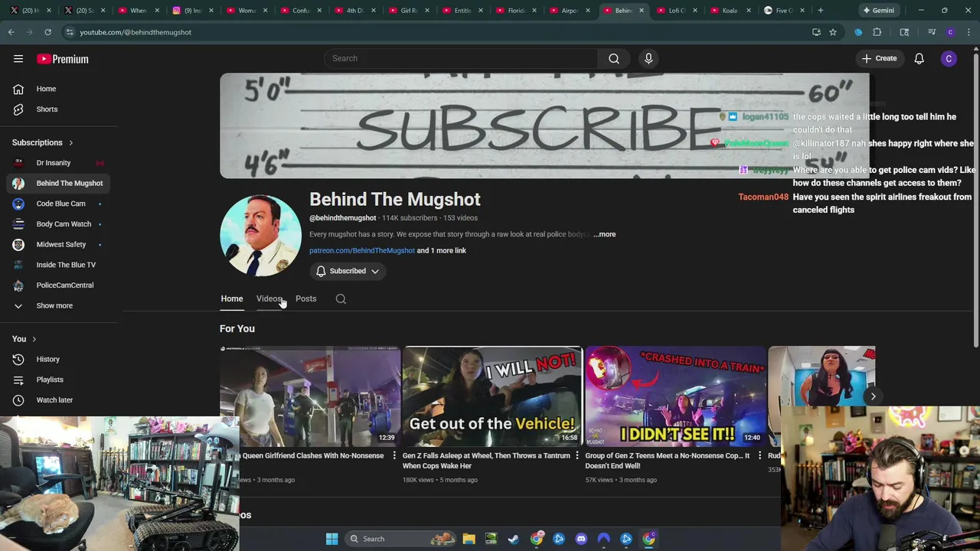Open options menu for Queen Girlfriend video
Viewport: 980px width, 551px height.
(x=394, y=456)
